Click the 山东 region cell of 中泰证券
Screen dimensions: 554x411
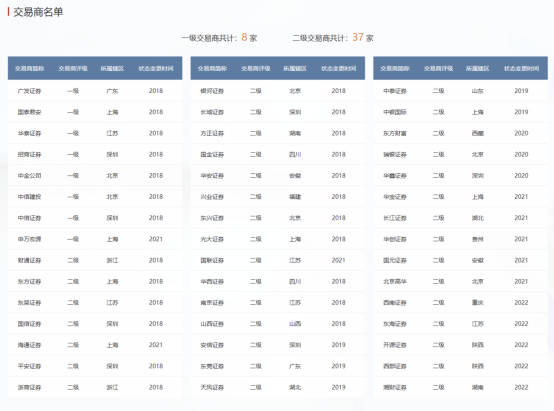coord(477,91)
